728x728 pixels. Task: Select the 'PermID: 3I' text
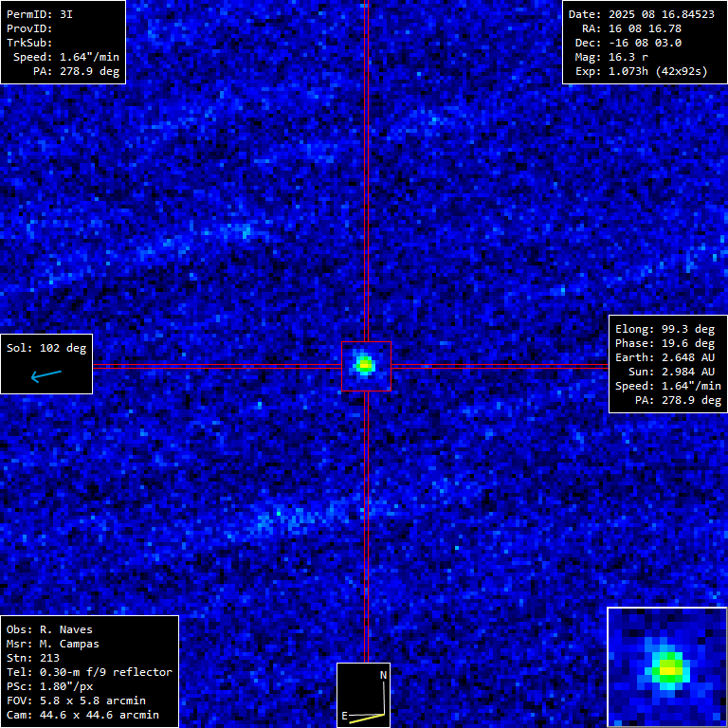pos(40,14)
